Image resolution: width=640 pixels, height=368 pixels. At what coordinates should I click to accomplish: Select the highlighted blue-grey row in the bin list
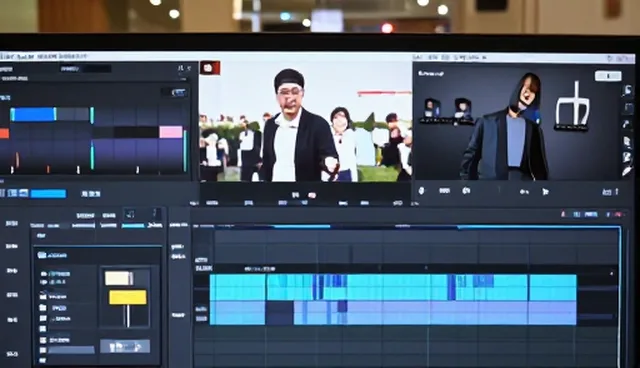click(71, 350)
